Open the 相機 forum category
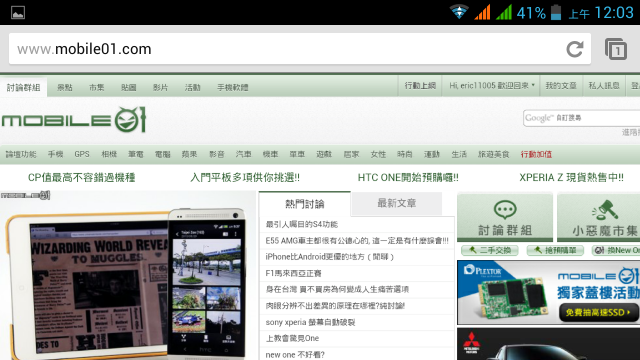Viewport: 640px width, 360px height. [109, 154]
